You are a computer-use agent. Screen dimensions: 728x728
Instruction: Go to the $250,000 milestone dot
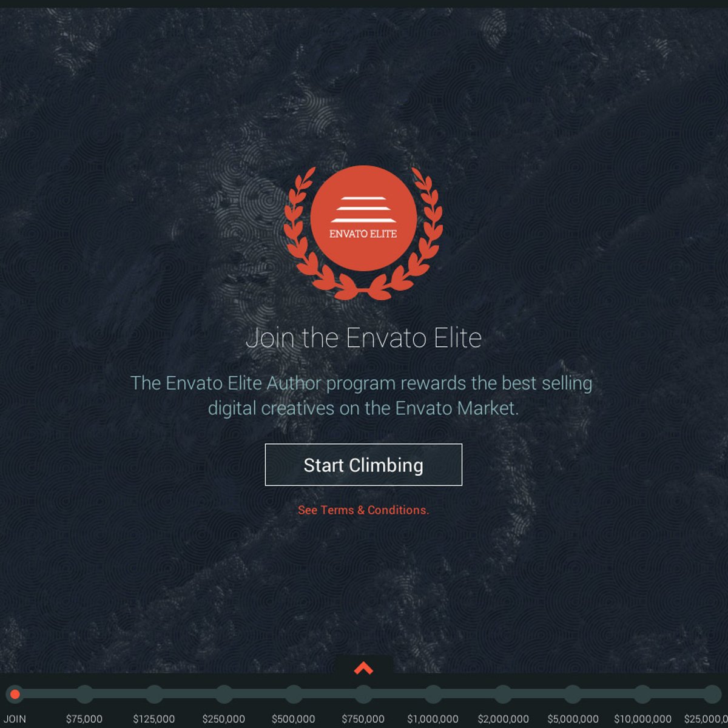pos(224,694)
